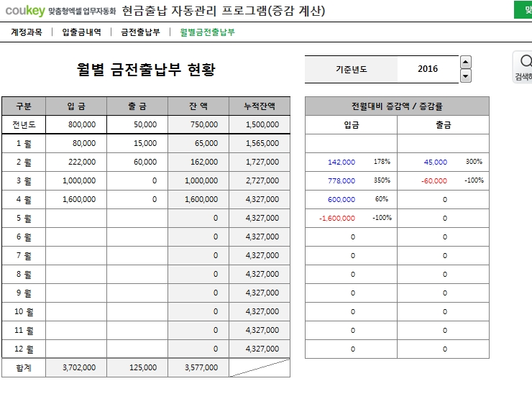The height and width of the screenshot is (399, 532).
Task: Select the 월별금전출납부 tab
Action: click(x=207, y=32)
